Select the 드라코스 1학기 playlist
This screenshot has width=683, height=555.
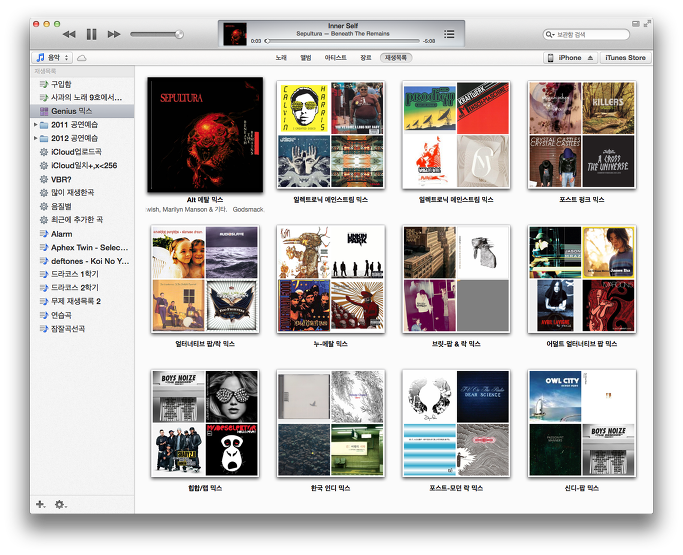82,274
